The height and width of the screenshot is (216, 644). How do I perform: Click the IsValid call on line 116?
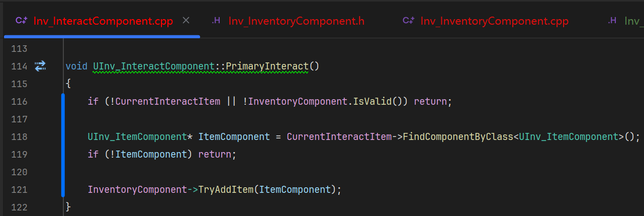pos(373,101)
